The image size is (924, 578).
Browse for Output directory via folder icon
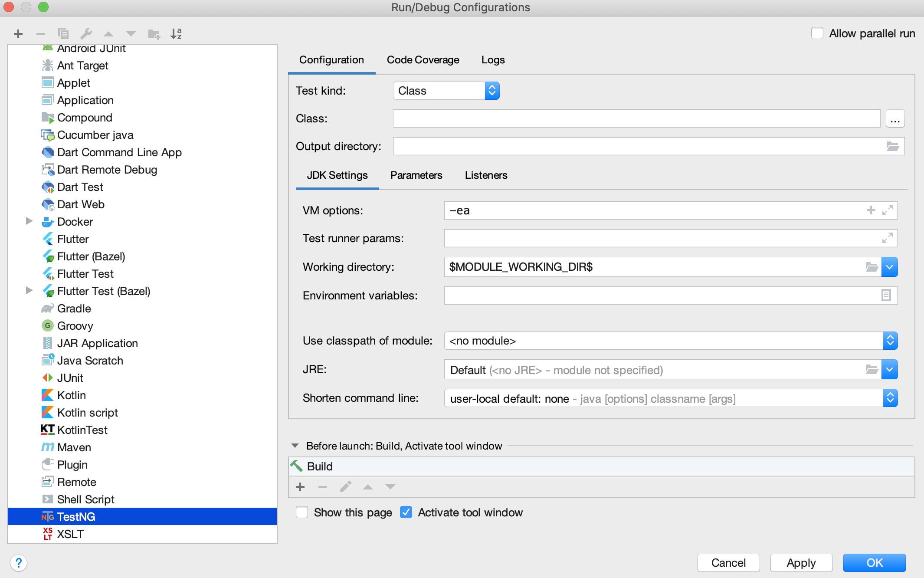tap(892, 146)
